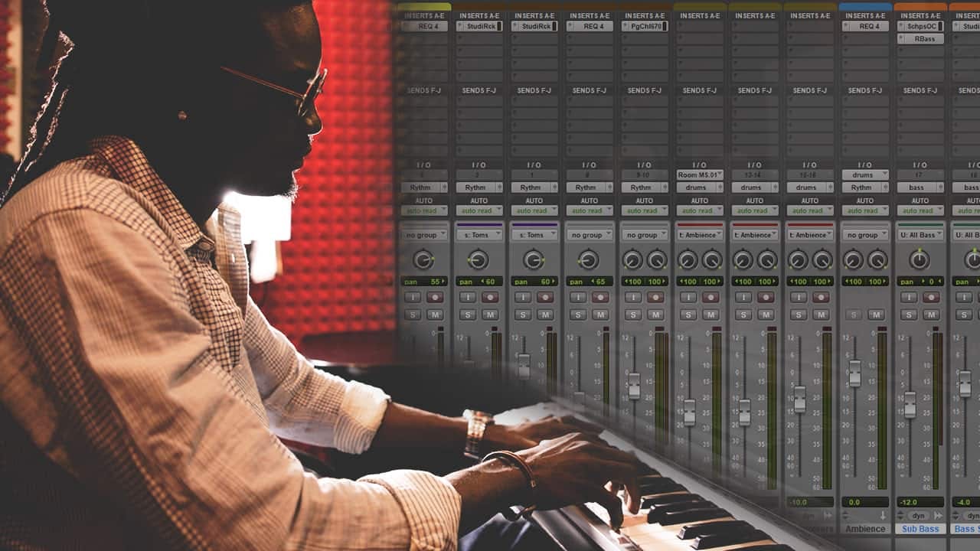Open the PgChl670 insert plugin

[645, 26]
